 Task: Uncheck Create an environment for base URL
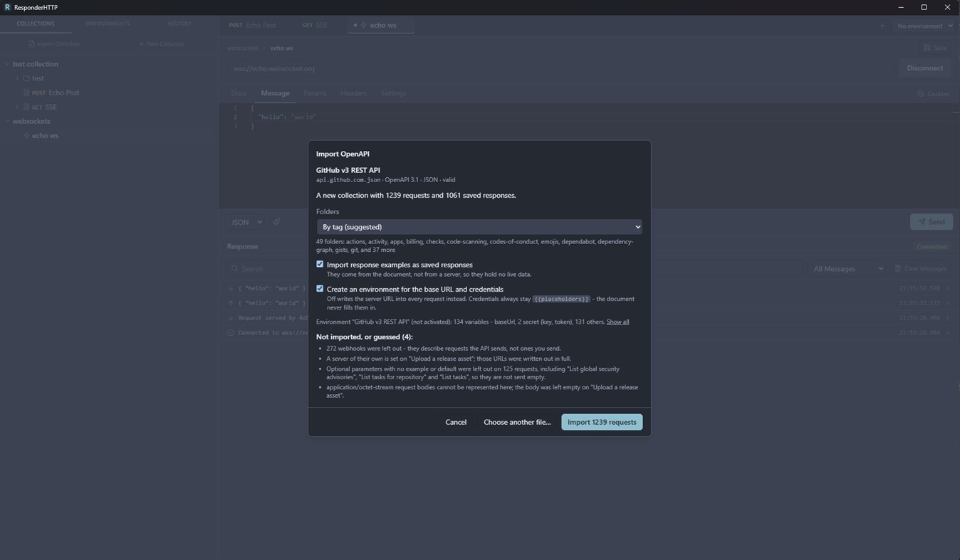pos(320,289)
